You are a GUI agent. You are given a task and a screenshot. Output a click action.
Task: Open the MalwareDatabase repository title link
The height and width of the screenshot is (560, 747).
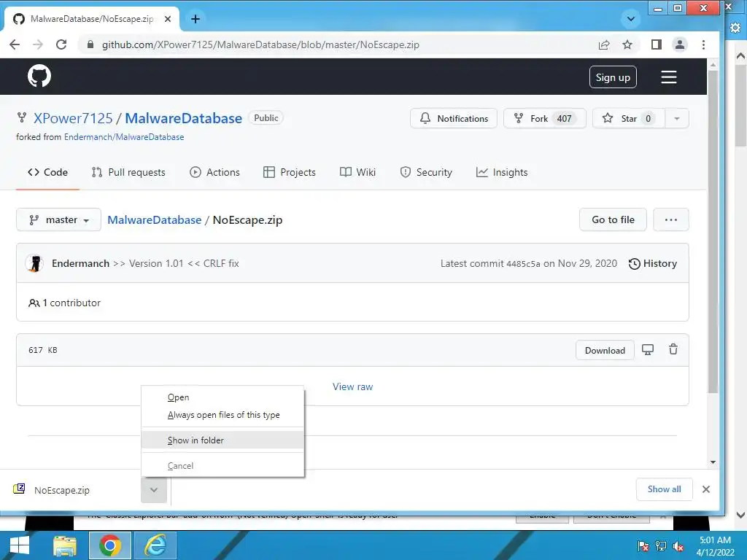pos(183,118)
